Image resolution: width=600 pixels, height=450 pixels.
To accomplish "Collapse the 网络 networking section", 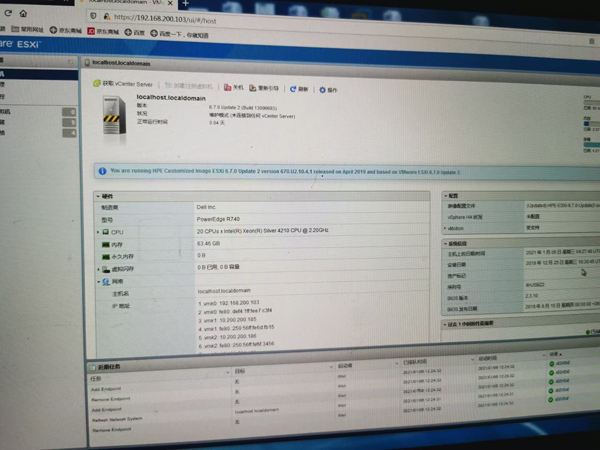I will (97, 281).
